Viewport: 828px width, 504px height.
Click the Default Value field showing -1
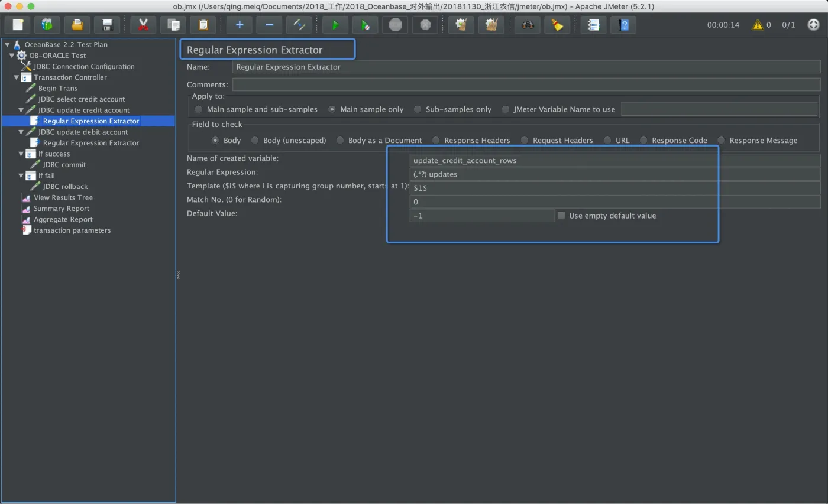[x=482, y=216]
